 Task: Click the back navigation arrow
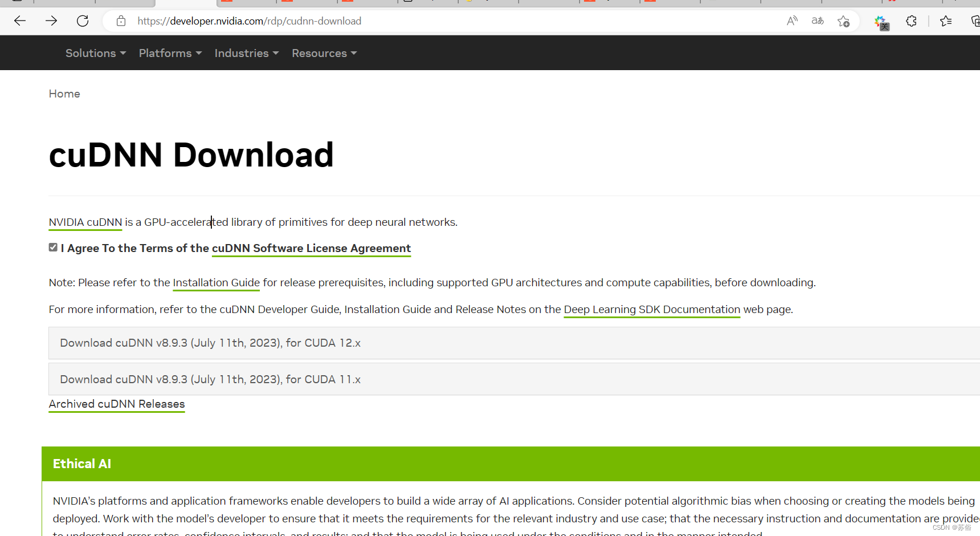pyautogui.click(x=19, y=21)
